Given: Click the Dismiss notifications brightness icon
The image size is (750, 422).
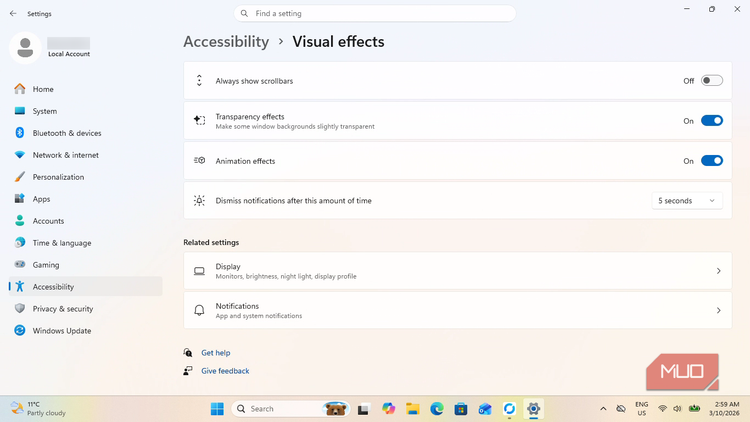Looking at the screenshot, I should click(x=199, y=200).
